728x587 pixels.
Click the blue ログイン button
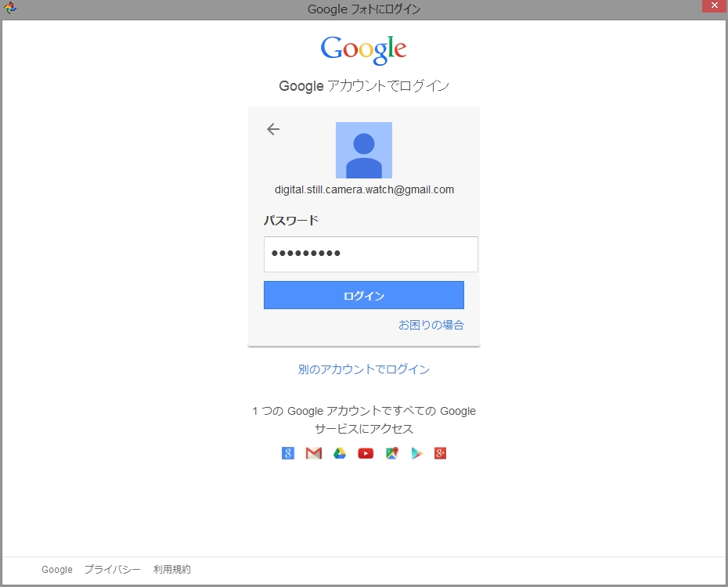(x=364, y=295)
